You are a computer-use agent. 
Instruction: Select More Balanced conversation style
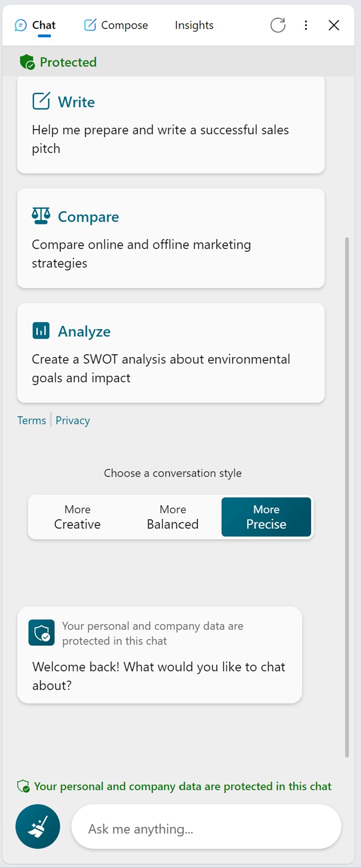(172, 517)
